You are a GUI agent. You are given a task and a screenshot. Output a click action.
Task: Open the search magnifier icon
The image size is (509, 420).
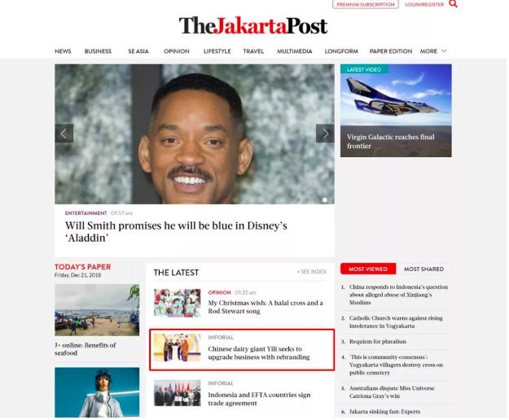coord(453,4)
